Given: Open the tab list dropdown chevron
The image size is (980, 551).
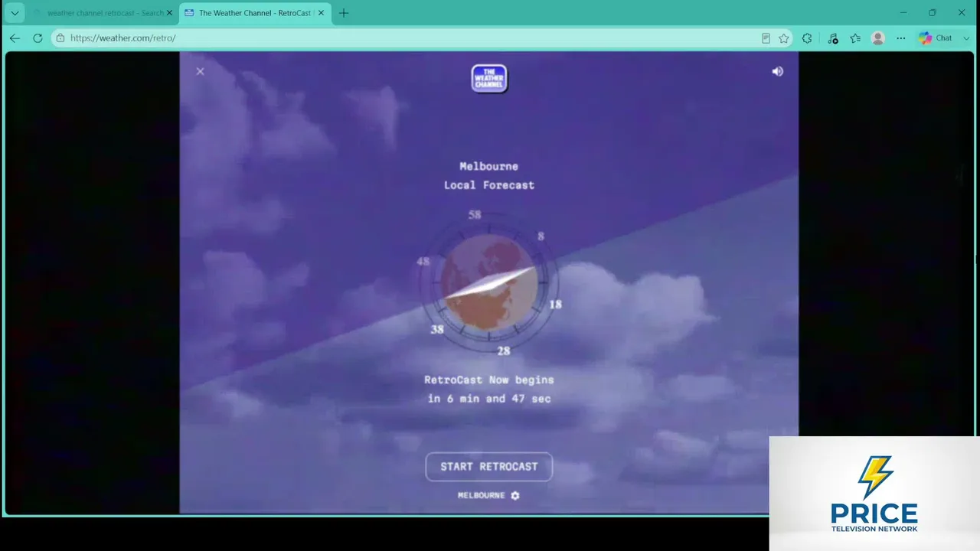Looking at the screenshot, I should click(15, 13).
